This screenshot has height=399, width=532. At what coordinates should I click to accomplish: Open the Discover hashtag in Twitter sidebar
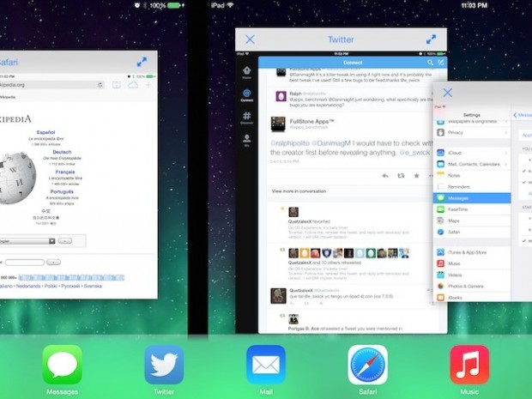click(x=247, y=116)
